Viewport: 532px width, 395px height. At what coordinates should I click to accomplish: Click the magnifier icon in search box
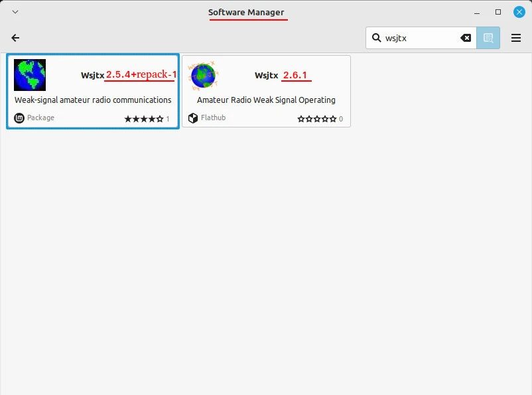[x=376, y=39]
